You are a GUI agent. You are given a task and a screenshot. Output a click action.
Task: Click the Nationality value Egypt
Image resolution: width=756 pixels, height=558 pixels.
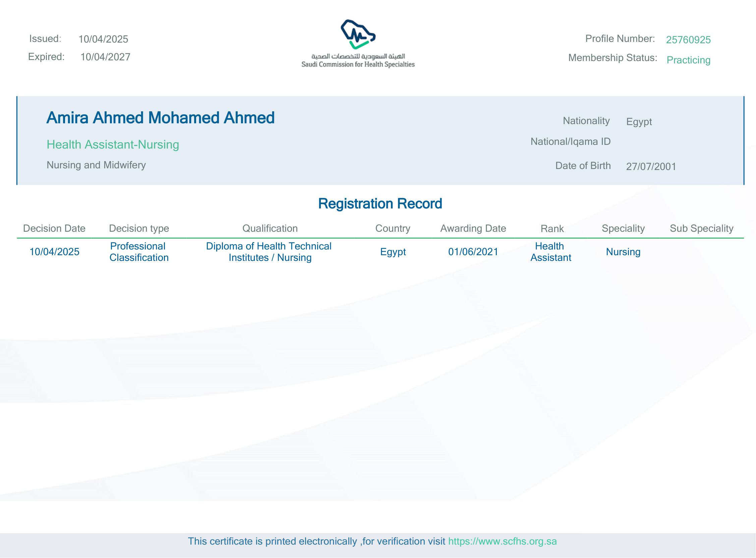[639, 122]
